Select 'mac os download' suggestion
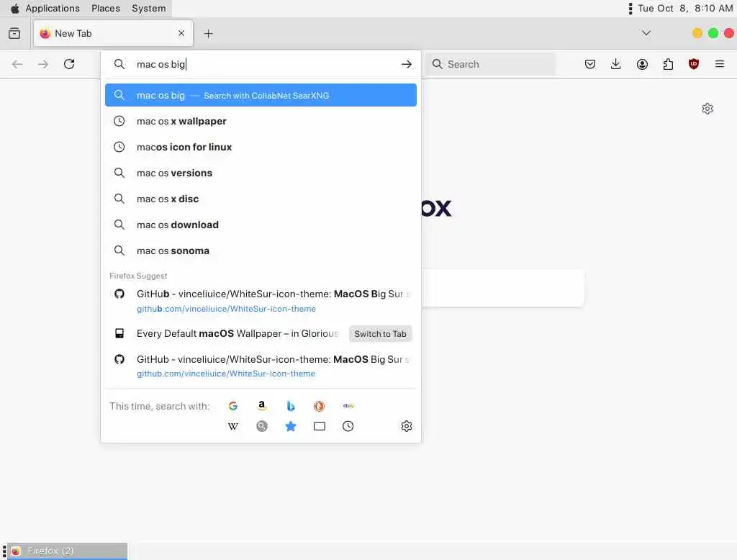 point(261,225)
